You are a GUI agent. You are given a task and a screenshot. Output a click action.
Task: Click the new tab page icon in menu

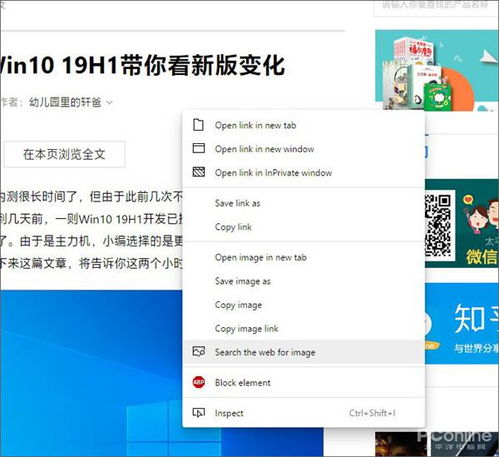pos(199,125)
